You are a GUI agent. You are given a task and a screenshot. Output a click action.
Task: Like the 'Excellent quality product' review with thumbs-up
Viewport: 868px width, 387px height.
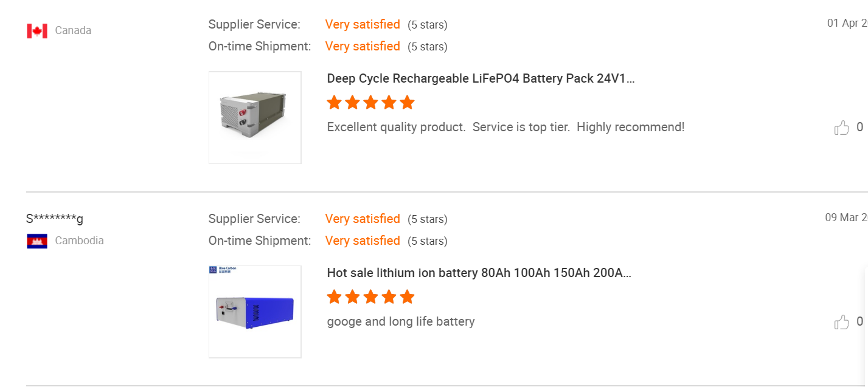coord(842,128)
